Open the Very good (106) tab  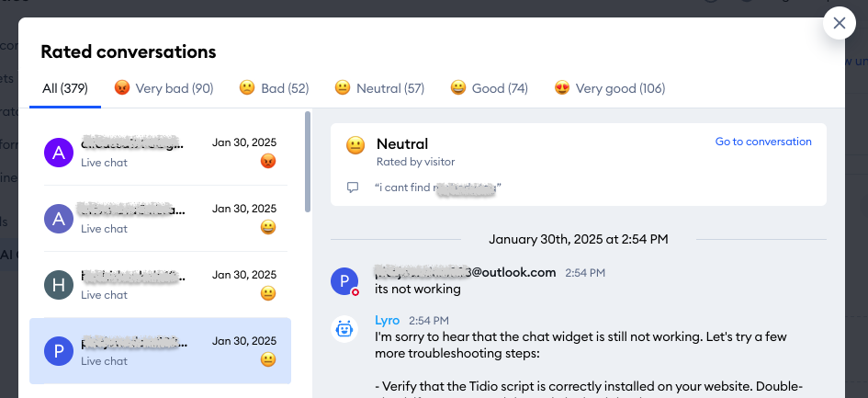610,88
